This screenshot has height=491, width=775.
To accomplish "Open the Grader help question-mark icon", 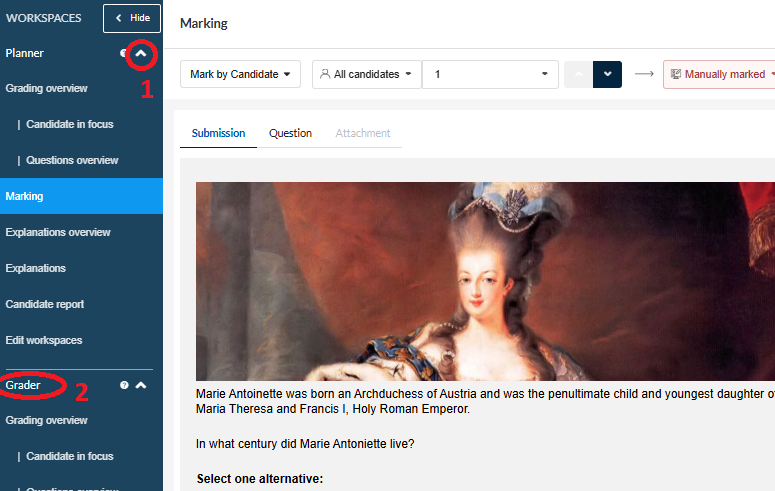I will tap(124, 385).
